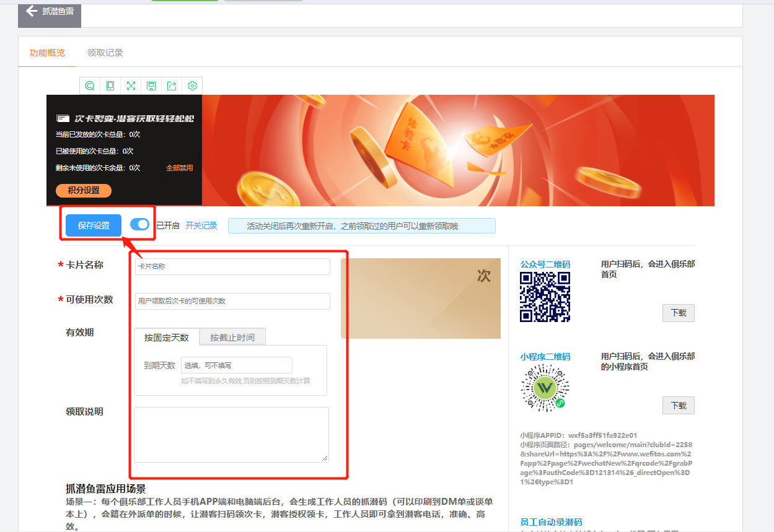Toggle the 已开启 activity switch
The image size is (774, 532).
(x=140, y=225)
